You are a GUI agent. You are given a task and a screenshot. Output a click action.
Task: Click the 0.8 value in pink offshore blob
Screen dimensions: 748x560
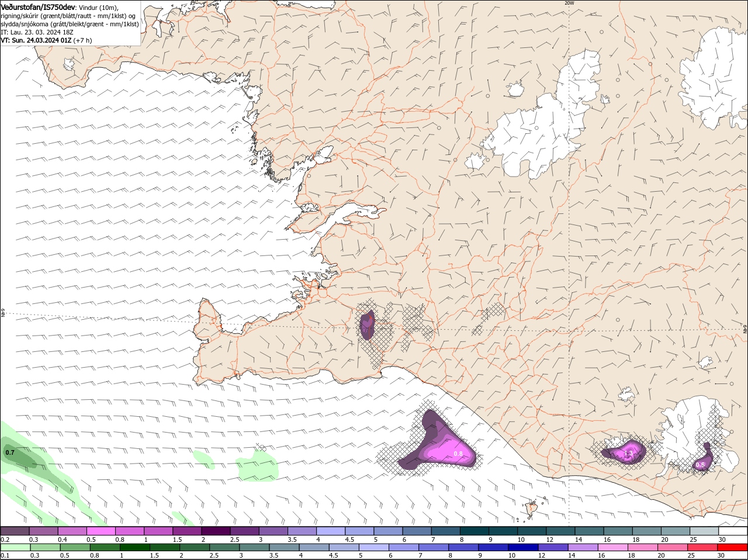click(x=458, y=454)
